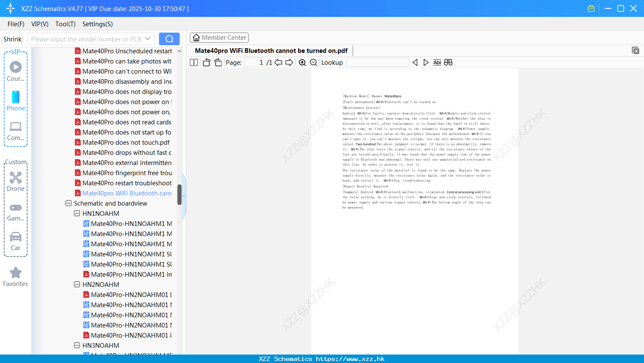Open Mate40Pro disassembly file
644x363 pixels.
(123, 81)
